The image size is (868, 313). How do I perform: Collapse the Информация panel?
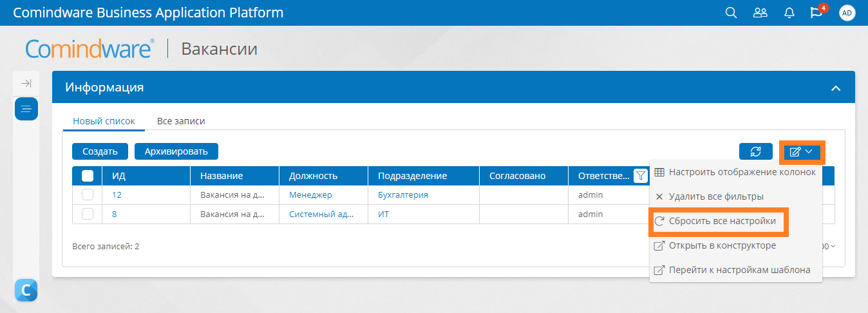pyautogui.click(x=835, y=88)
